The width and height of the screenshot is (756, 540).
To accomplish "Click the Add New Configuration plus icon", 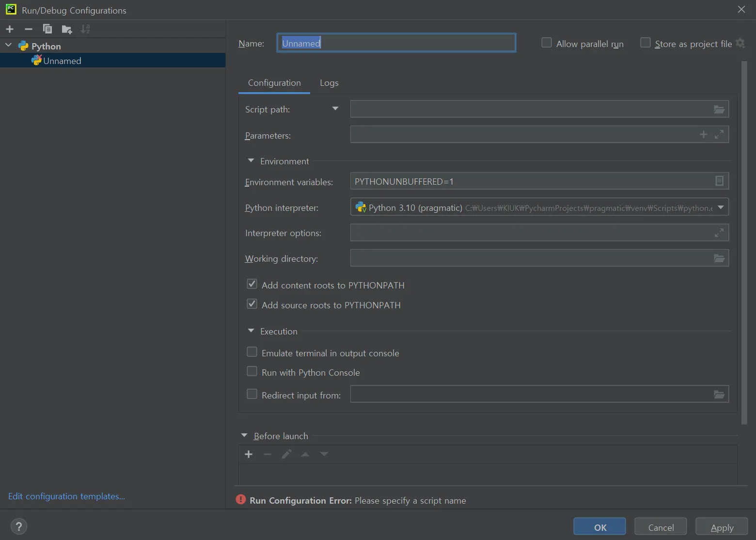I will coord(10,29).
